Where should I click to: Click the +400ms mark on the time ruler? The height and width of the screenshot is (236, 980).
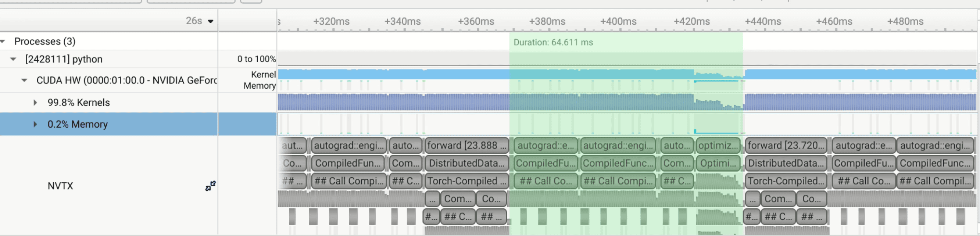618,21
